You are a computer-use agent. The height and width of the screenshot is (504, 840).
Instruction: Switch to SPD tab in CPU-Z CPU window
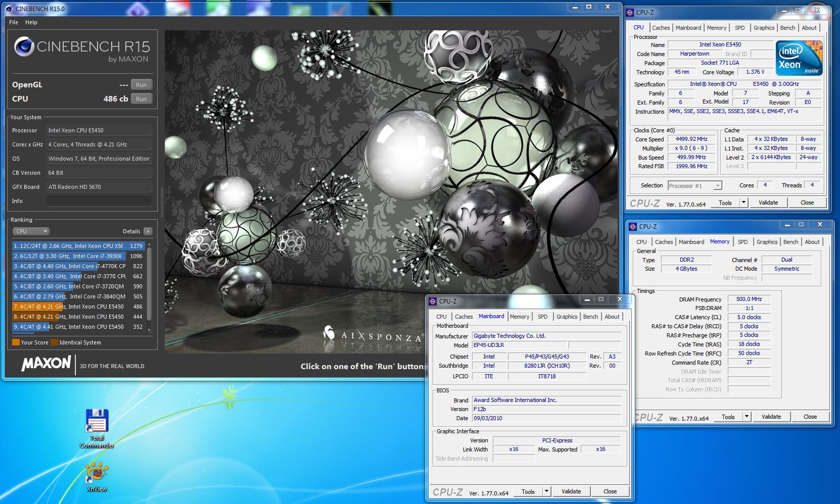click(739, 28)
